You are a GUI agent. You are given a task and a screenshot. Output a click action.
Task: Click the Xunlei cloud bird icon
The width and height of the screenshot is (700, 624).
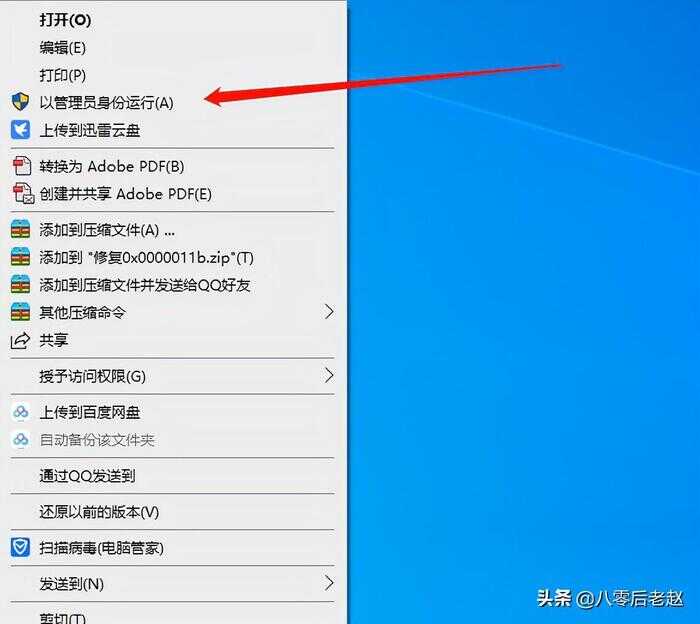(x=20, y=130)
